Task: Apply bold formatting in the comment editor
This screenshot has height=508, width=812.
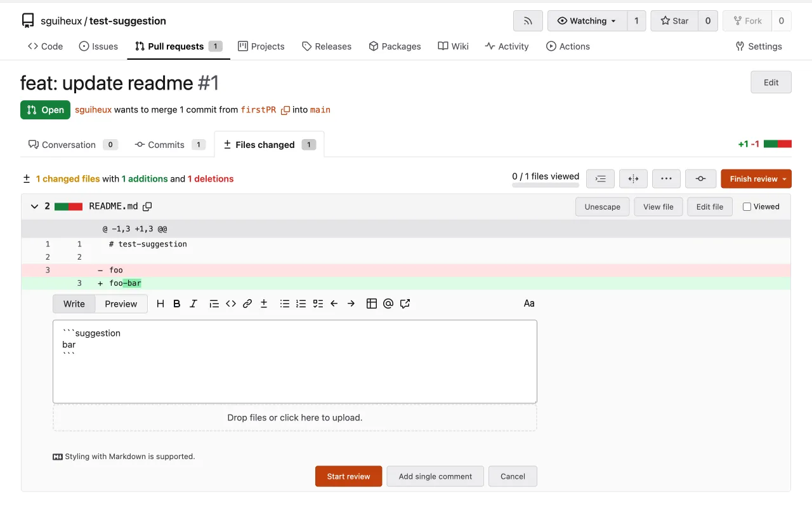Action: 177,304
